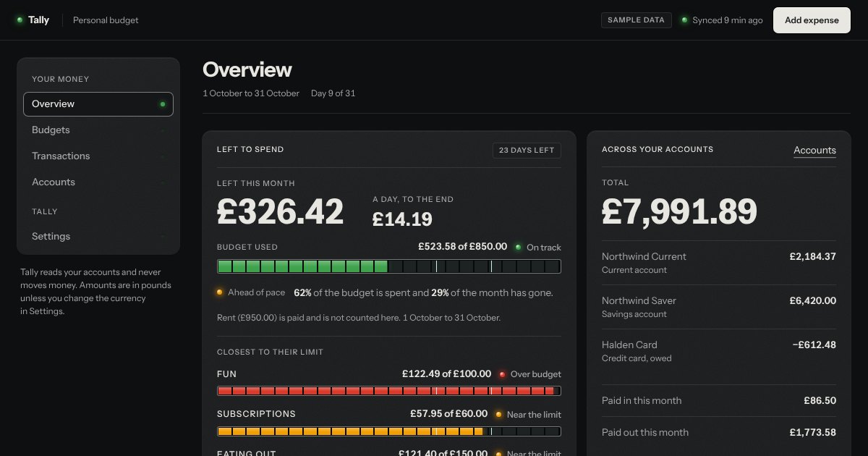Click the Overview page heading
Screen dimensions: 868x456
tap(247, 69)
